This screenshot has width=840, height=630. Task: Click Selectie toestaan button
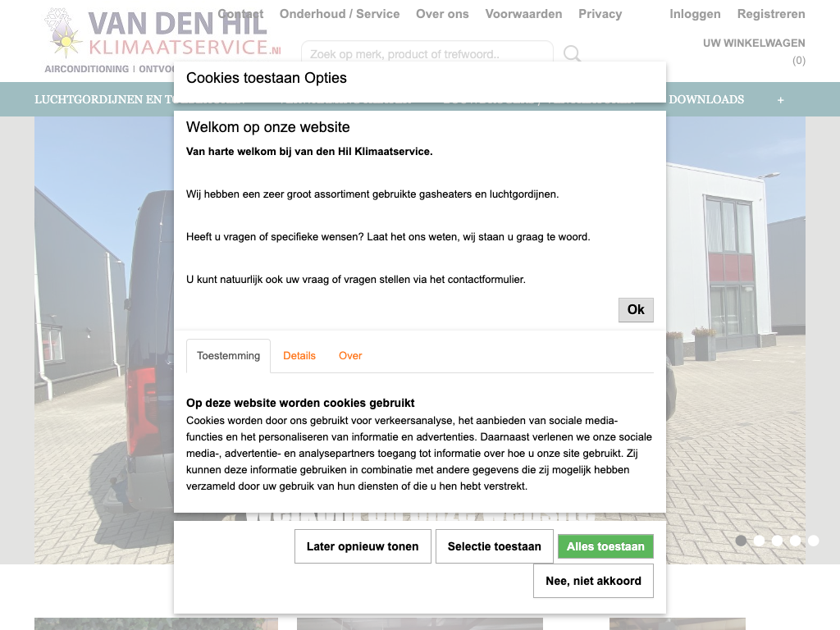click(495, 546)
